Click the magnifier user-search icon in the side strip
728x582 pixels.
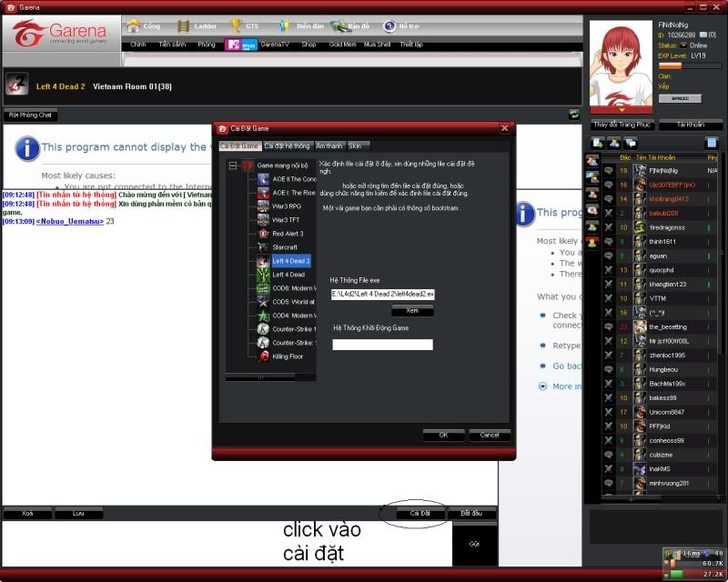click(592, 210)
